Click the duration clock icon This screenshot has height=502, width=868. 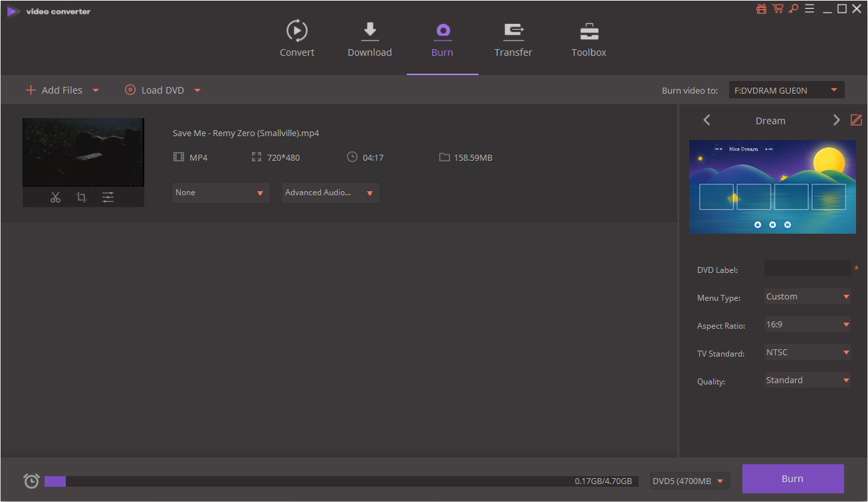pos(352,157)
